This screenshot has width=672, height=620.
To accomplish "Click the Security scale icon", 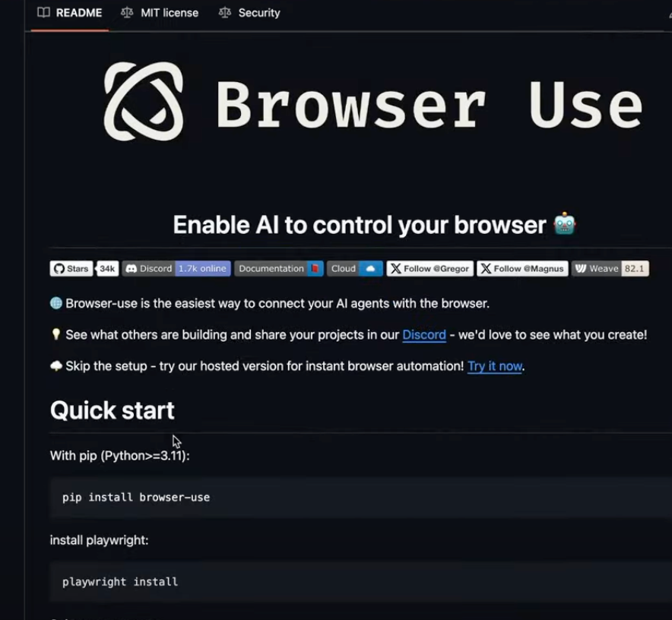I will [224, 12].
